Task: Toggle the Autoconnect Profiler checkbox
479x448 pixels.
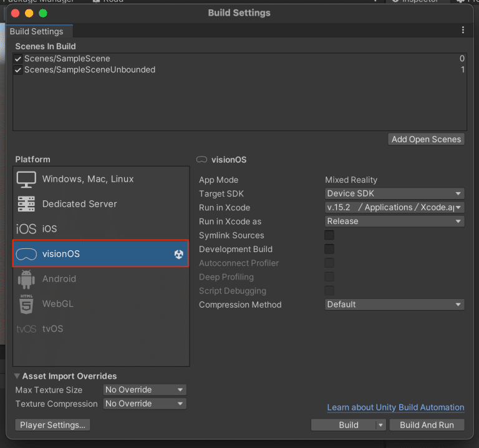Action: [329, 263]
